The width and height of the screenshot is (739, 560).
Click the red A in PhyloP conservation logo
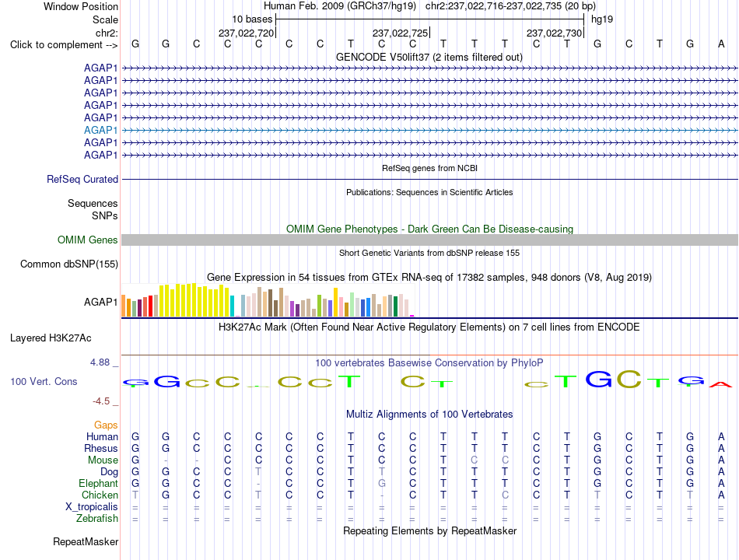[720, 384]
